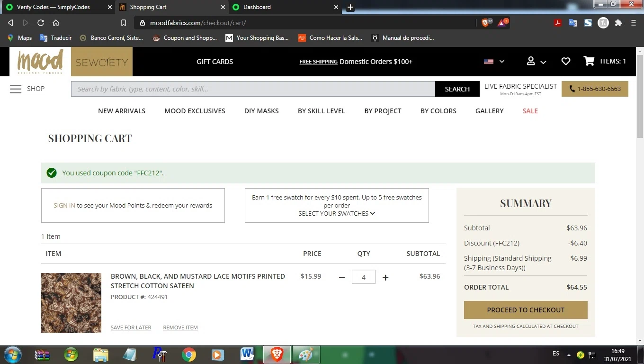The image size is (644, 364).
Task: Open the Brave Rewards triangle icon
Action: tap(502, 22)
